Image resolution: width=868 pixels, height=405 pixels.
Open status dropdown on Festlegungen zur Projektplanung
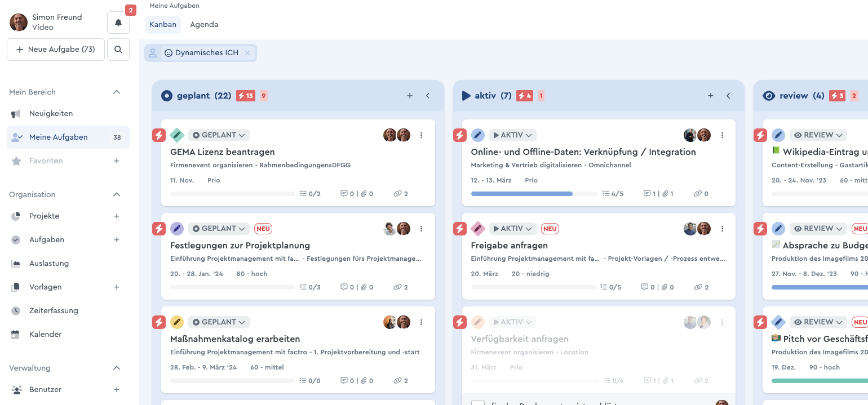(x=219, y=229)
